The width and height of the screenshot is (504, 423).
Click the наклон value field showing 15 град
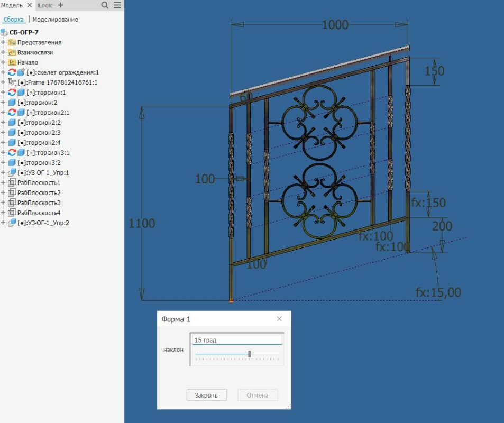237,340
